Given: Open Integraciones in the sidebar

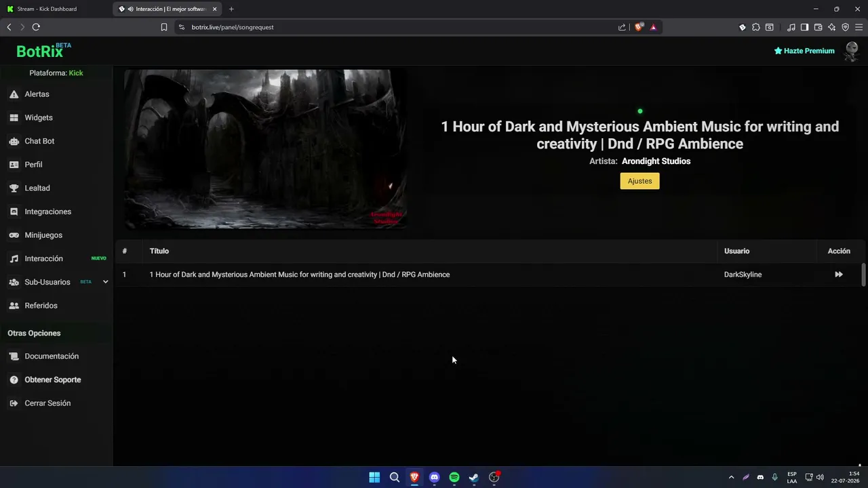Looking at the screenshot, I should (x=47, y=211).
